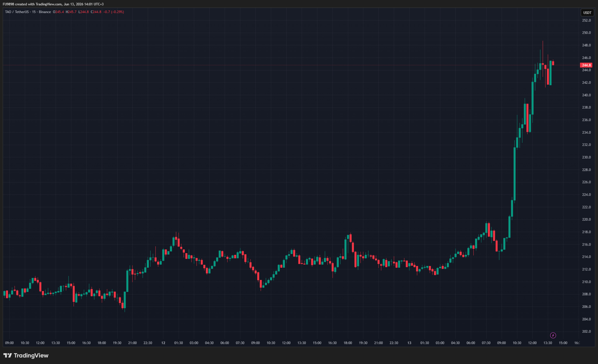Click the date label 12 on time axis
Screen dimensions: 598x364
163,343
